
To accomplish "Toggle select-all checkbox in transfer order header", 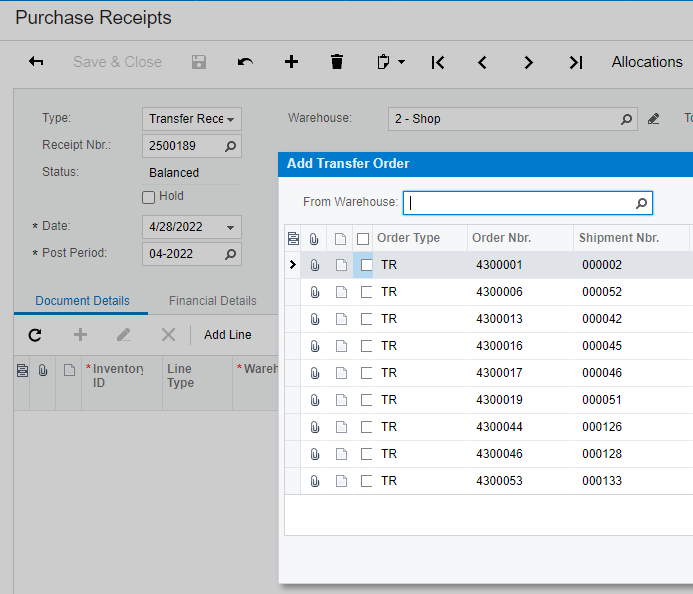I will pos(363,239).
